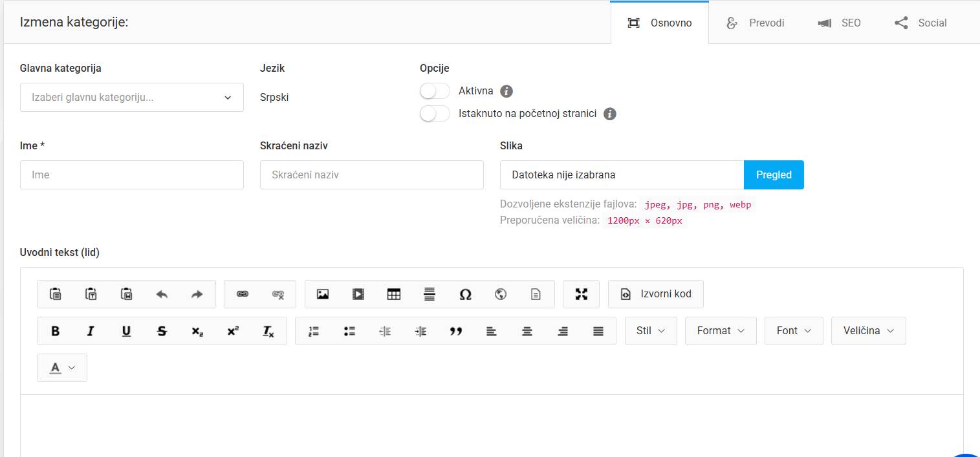Click the block quote icon

click(x=456, y=331)
